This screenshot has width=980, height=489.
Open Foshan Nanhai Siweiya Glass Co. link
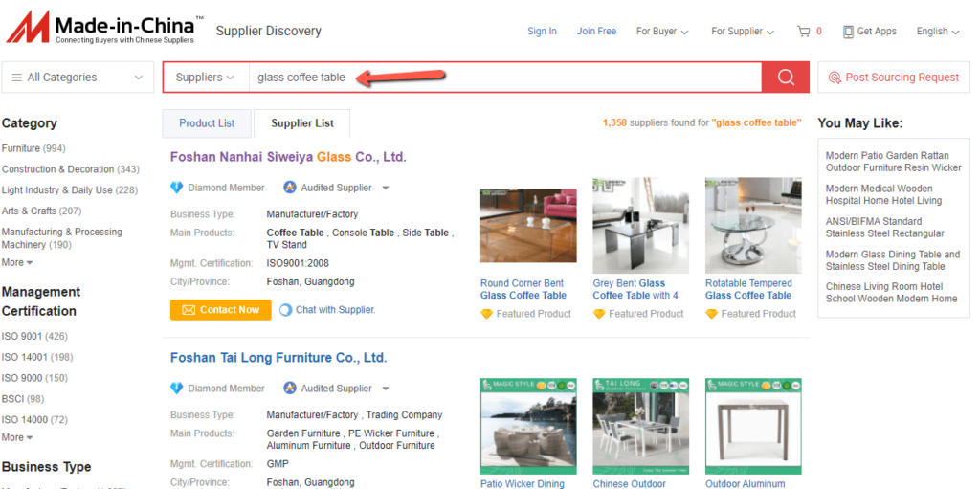pyautogui.click(x=288, y=157)
